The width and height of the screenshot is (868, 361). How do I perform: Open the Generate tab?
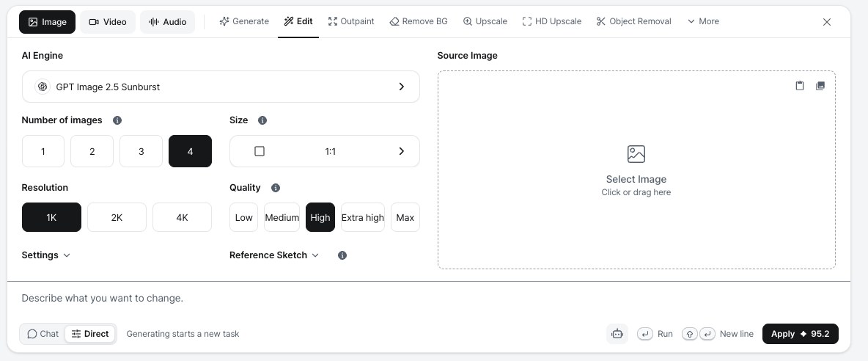point(244,21)
